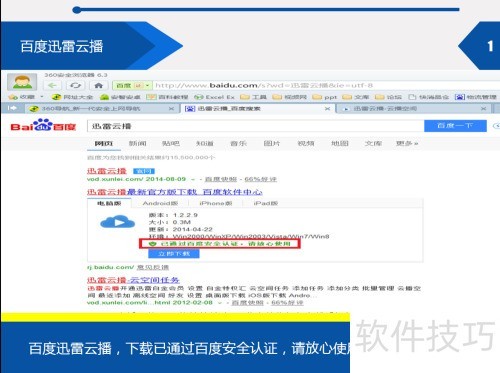Expand the 更多» search categories
Image resolution: width=500 pixels, height=373 pixels.
tap(407, 143)
